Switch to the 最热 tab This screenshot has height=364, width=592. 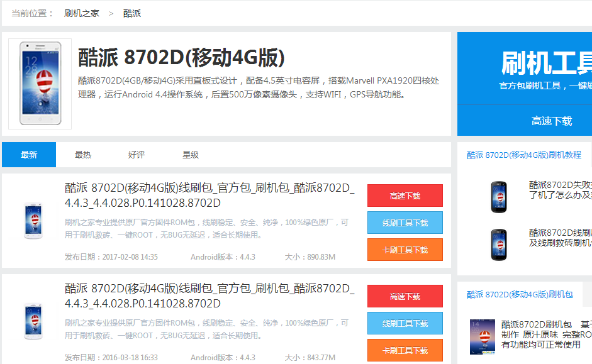coord(83,155)
